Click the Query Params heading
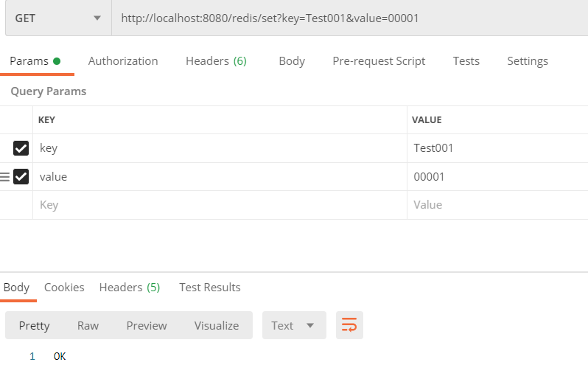This screenshot has width=588, height=379. pos(49,91)
